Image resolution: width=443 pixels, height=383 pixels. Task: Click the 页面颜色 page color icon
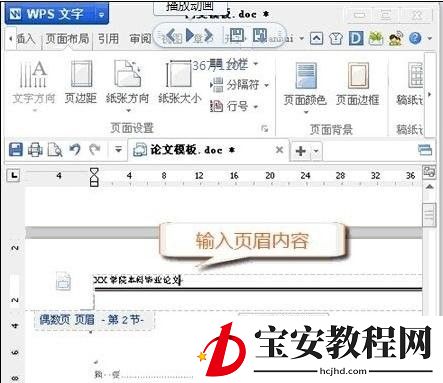tap(306, 75)
